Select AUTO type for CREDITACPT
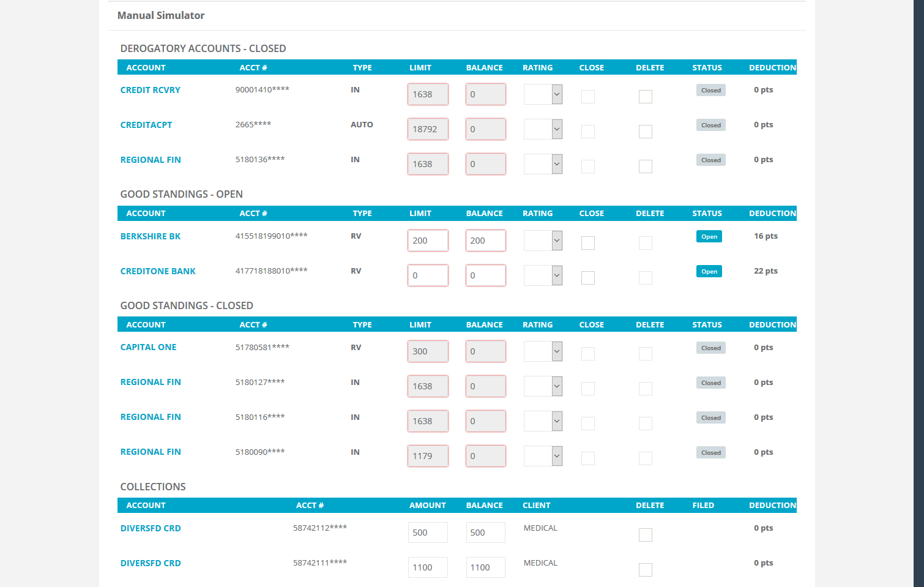 pos(362,125)
